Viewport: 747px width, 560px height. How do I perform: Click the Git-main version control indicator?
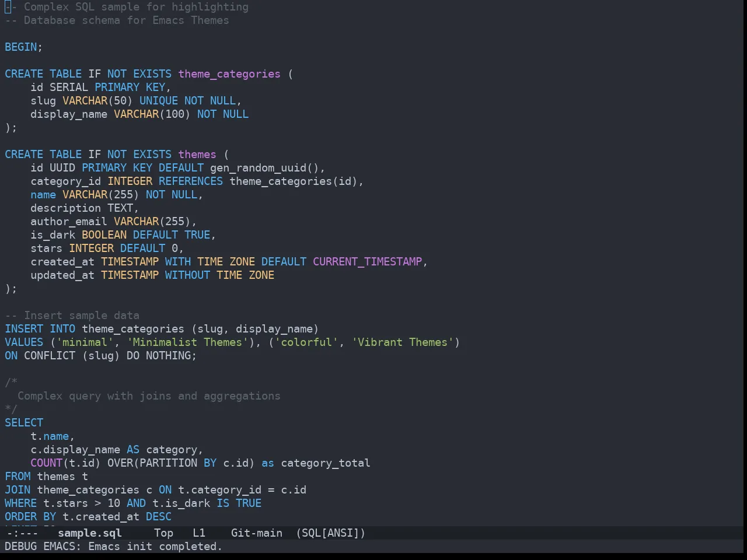(257, 533)
